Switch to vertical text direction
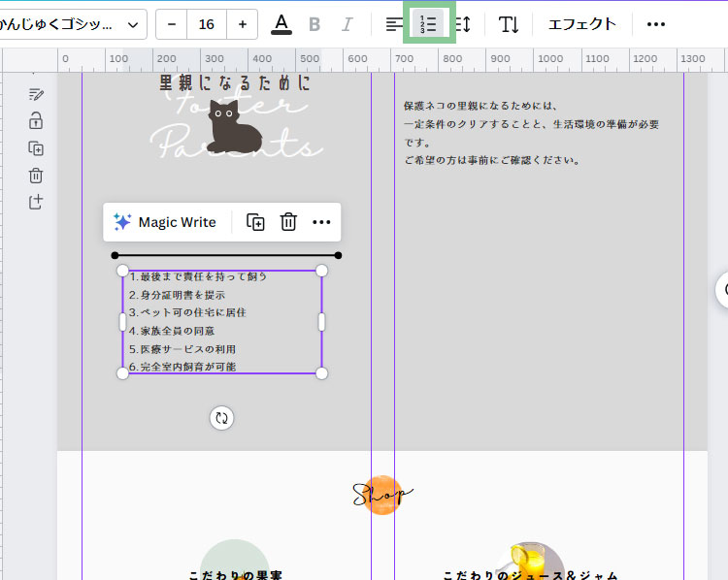The image size is (728, 580). [509, 24]
